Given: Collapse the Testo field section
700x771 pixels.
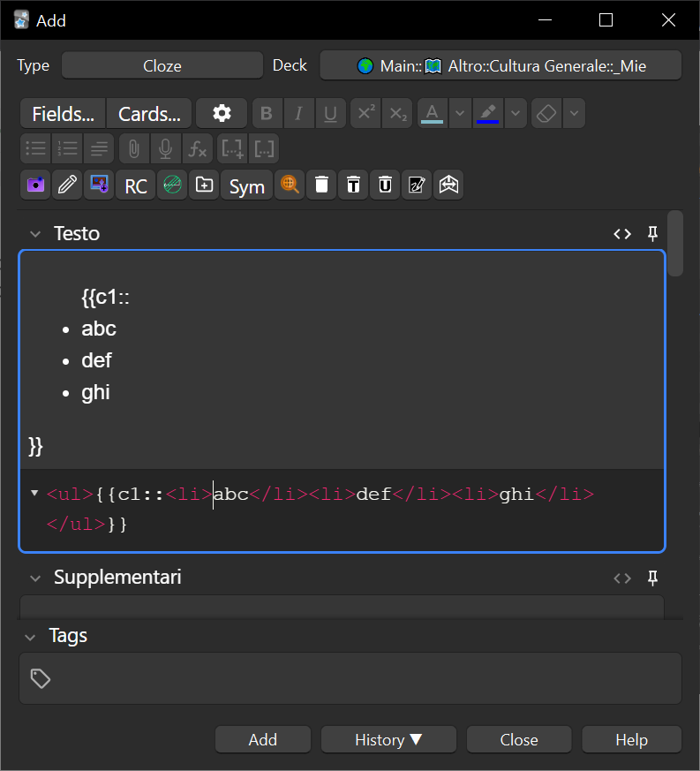Looking at the screenshot, I should pyautogui.click(x=35, y=234).
